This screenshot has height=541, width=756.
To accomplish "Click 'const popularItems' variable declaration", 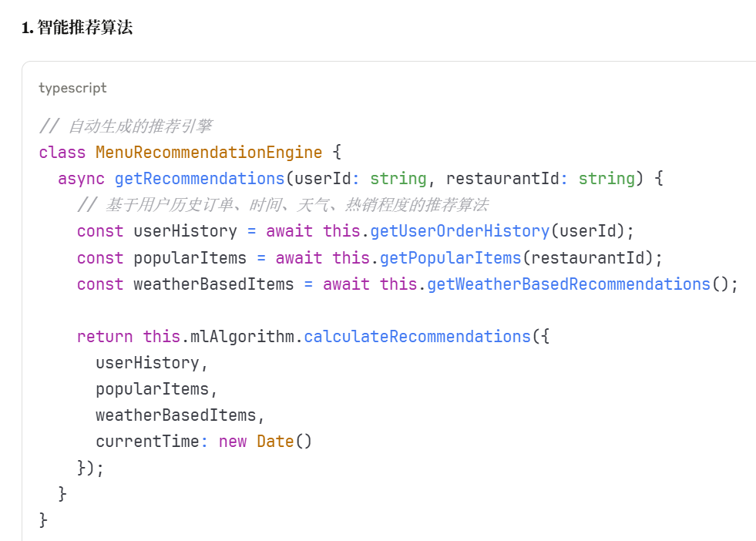I will (x=162, y=258).
